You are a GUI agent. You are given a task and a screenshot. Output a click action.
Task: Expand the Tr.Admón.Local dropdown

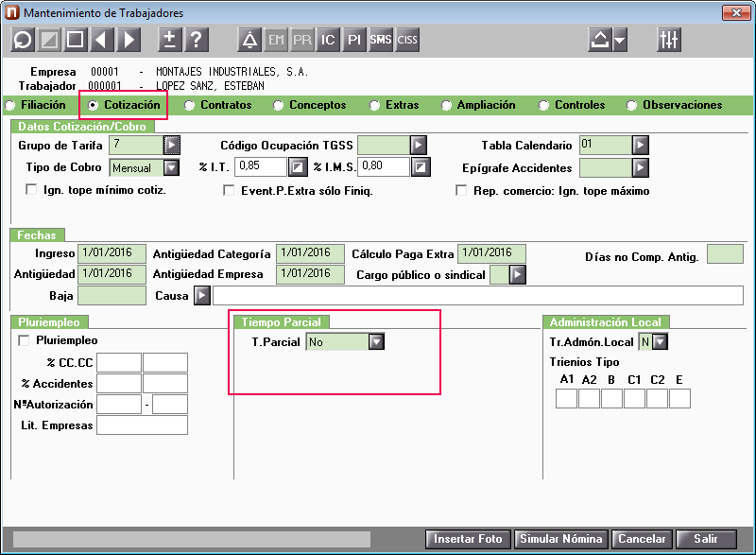point(660,342)
